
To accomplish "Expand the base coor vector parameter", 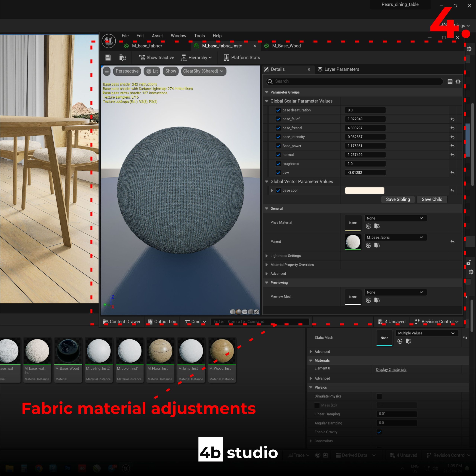I will tap(272, 190).
